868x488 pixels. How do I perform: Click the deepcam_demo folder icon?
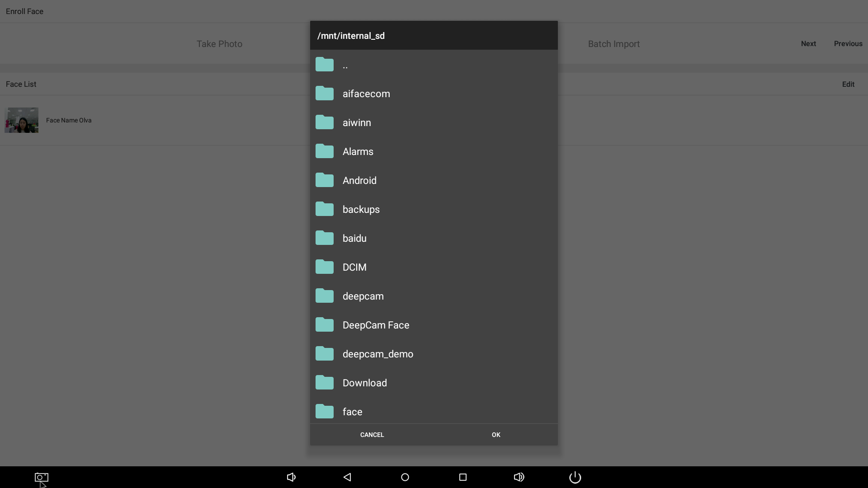325,354
